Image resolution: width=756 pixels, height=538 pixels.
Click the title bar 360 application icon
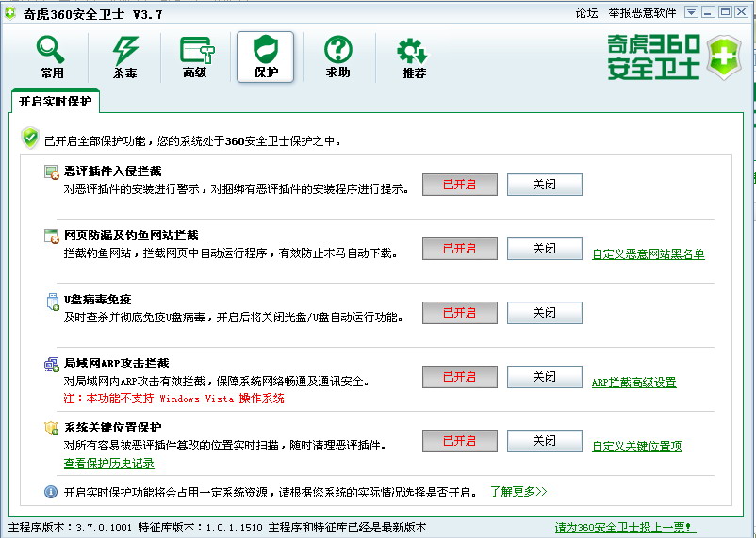pos(9,13)
